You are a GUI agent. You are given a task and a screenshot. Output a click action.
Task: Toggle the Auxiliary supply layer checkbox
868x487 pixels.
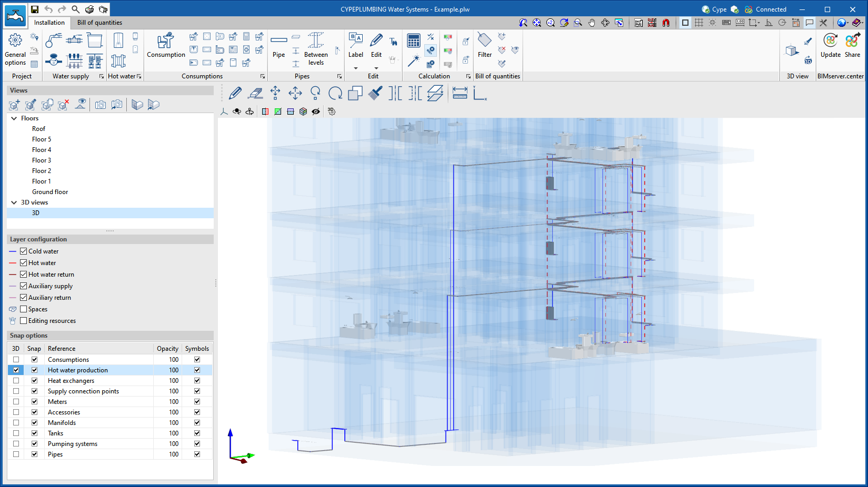click(x=23, y=286)
